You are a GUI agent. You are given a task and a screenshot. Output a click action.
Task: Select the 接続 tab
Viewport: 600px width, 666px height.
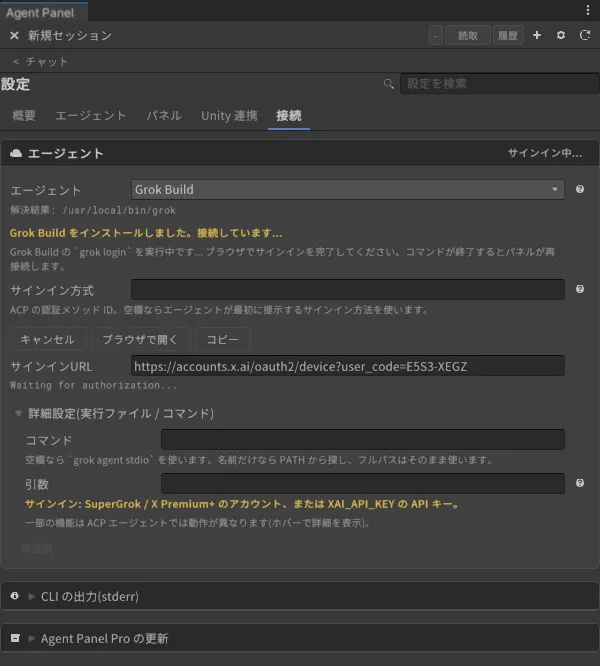pyautogui.click(x=289, y=116)
